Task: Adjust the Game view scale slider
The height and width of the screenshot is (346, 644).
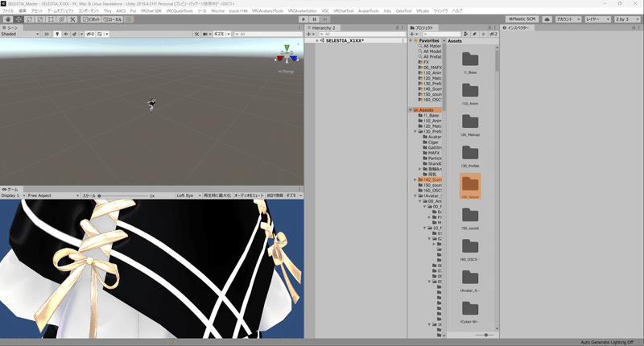Action: coord(122,196)
